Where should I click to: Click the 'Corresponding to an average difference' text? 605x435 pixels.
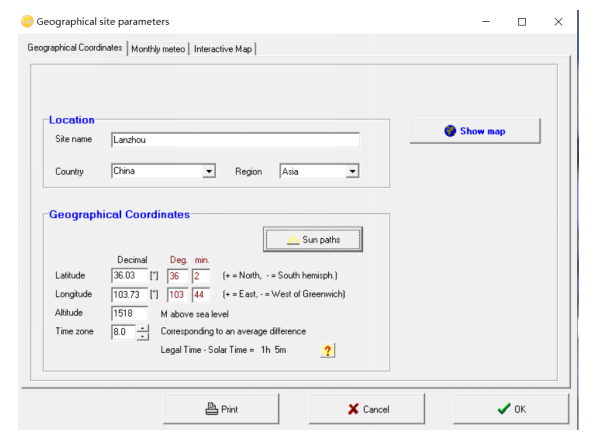(x=233, y=331)
